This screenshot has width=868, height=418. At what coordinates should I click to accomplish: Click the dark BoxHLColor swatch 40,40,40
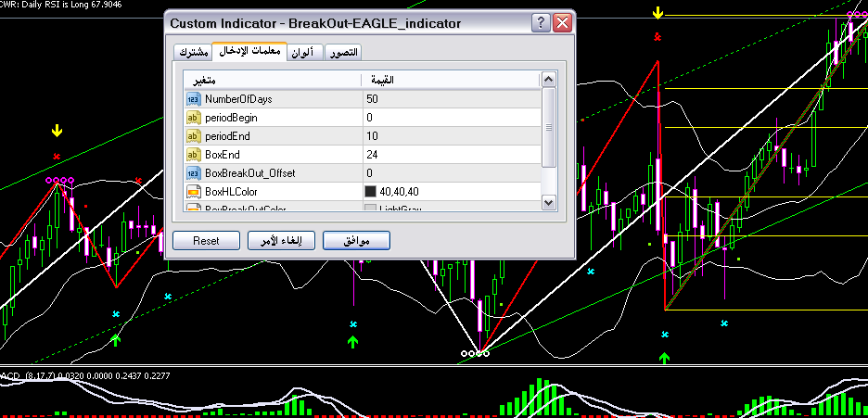point(371,192)
